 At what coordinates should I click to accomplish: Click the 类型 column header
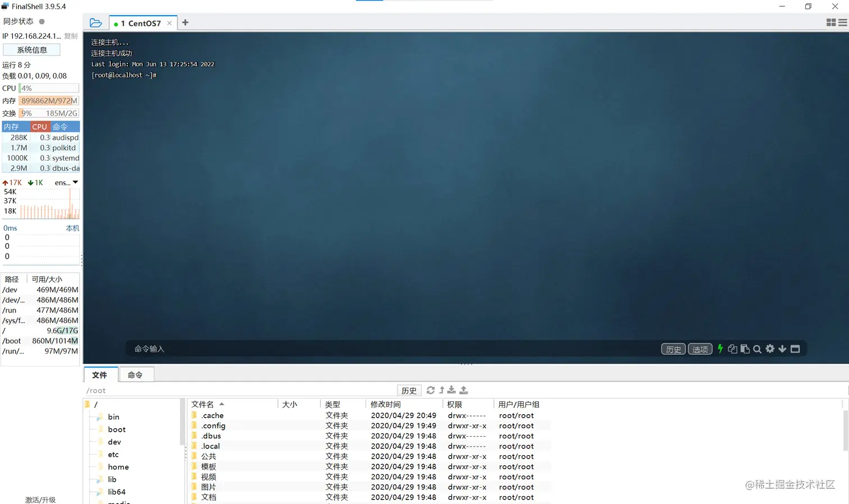[x=343, y=404]
